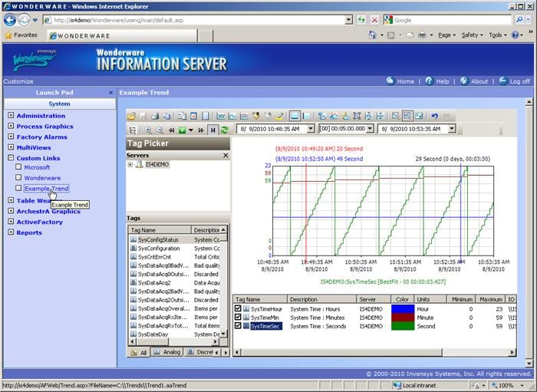The height and width of the screenshot is (392, 537).
Task: Click the single-line trend chart icon
Action: click(x=232, y=116)
